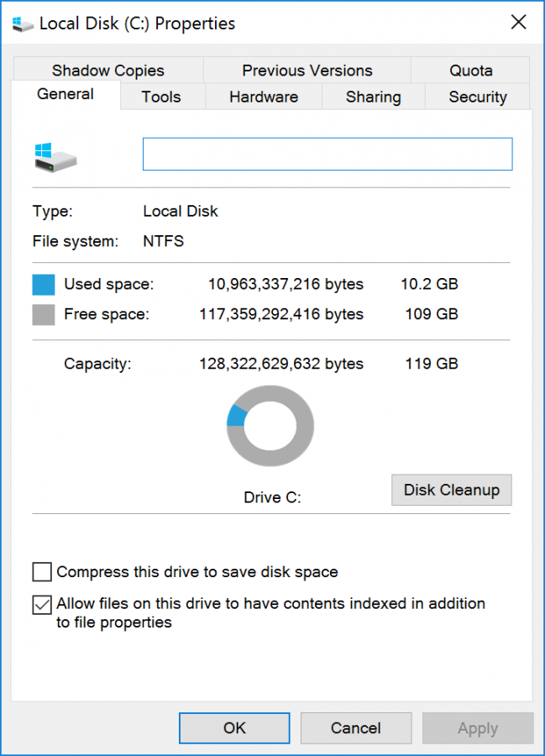Viewport: 545px width, 756px height.
Task: Open the Security tab
Action: (x=478, y=97)
